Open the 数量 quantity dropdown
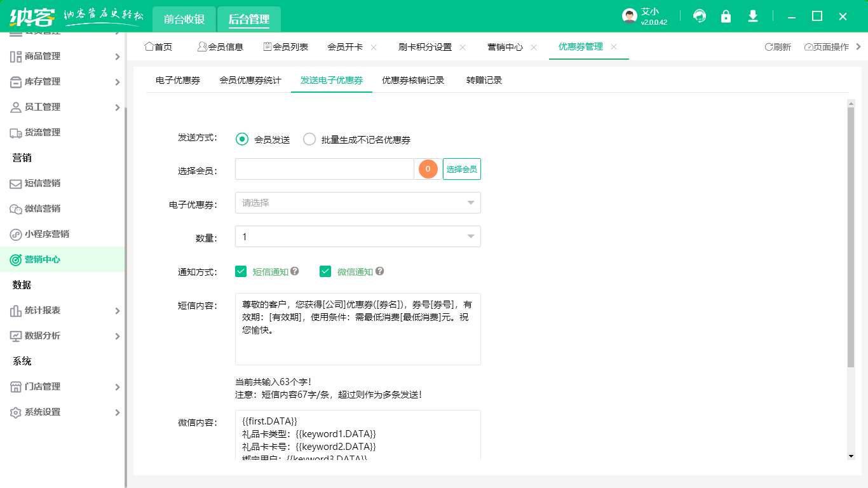This screenshot has width=868, height=488. point(358,236)
